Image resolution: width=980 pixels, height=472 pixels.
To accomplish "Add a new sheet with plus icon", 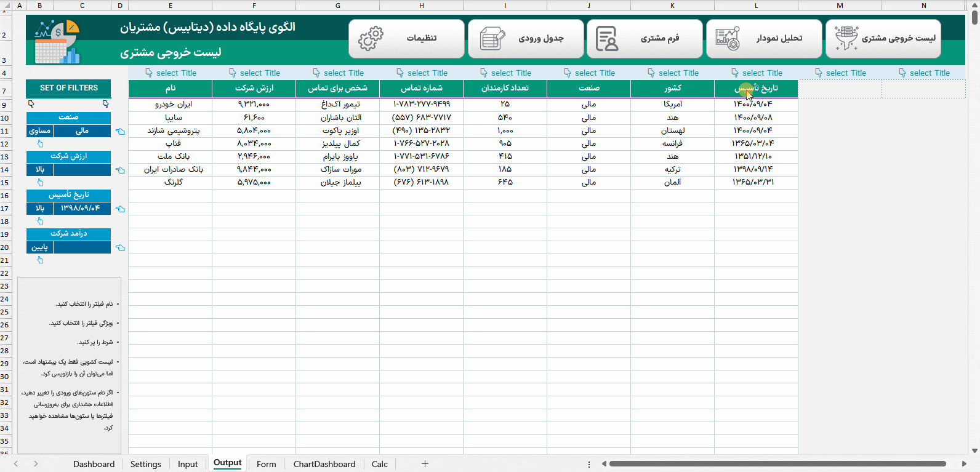I will pos(425,464).
